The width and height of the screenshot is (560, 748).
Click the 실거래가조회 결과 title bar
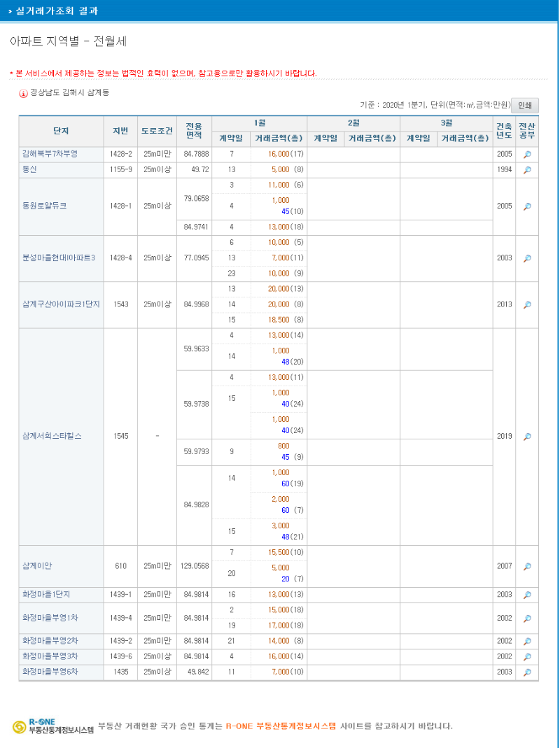[x=280, y=10]
